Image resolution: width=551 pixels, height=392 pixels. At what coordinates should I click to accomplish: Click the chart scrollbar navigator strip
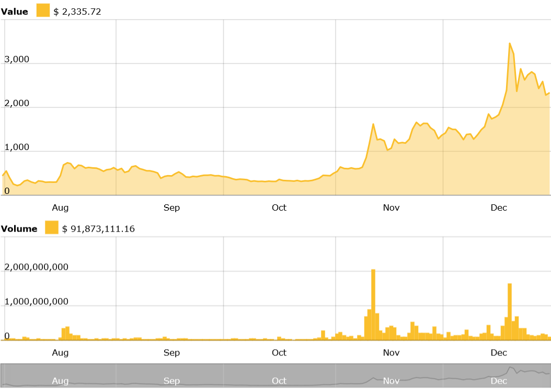pos(275,375)
